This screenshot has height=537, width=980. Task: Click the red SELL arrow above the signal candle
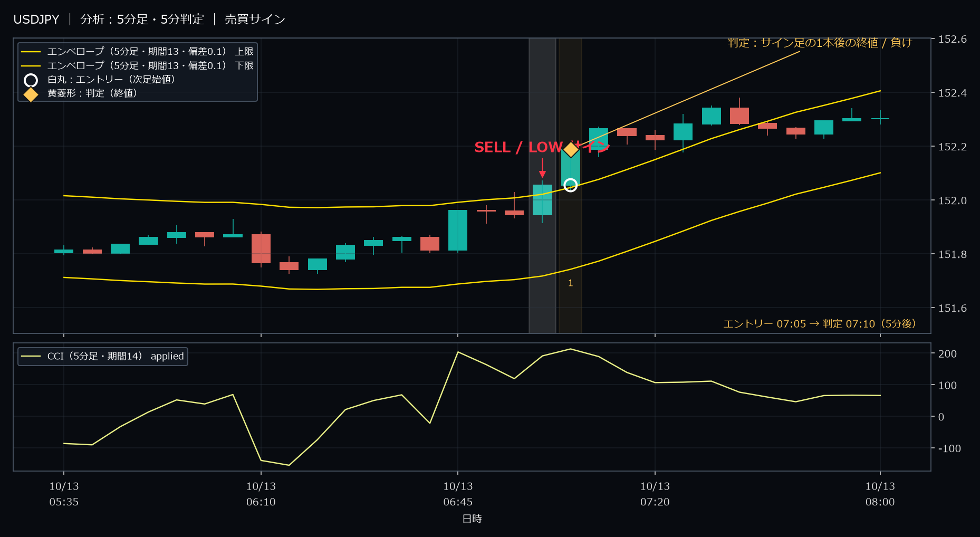(542, 168)
